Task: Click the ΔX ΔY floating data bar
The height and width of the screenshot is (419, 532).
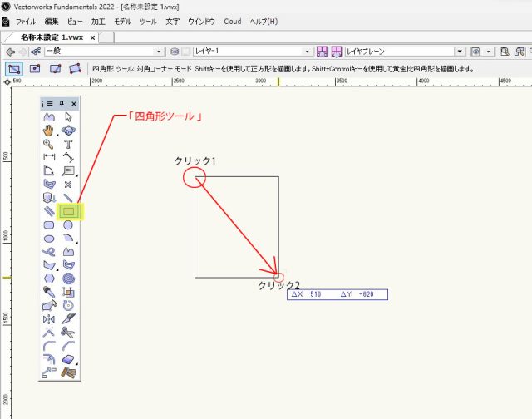Action: [x=337, y=294]
